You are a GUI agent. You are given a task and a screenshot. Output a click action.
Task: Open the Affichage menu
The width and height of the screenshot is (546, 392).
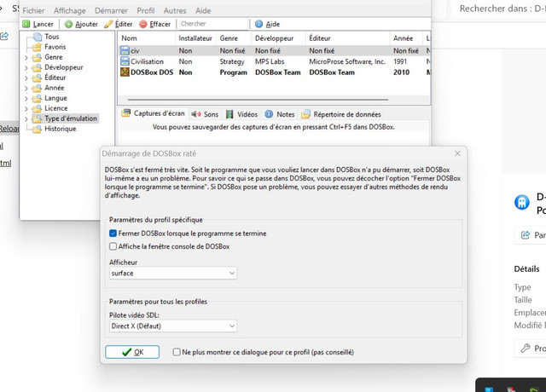[x=70, y=11]
